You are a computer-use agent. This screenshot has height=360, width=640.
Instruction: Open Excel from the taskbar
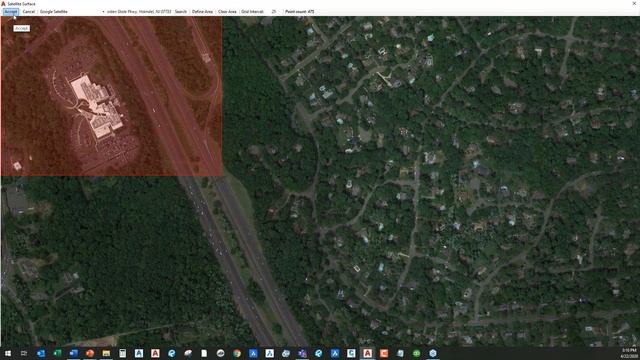click(x=57, y=353)
